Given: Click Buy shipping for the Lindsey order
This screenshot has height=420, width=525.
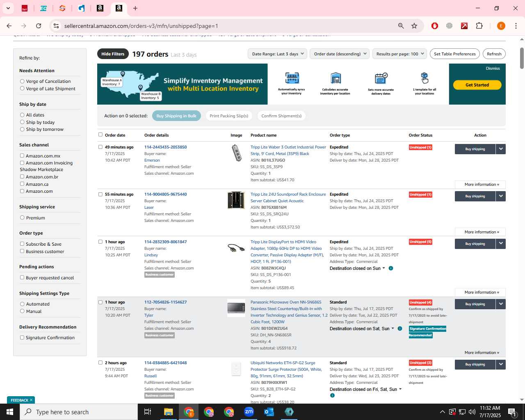Looking at the screenshot, I should (x=475, y=244).
